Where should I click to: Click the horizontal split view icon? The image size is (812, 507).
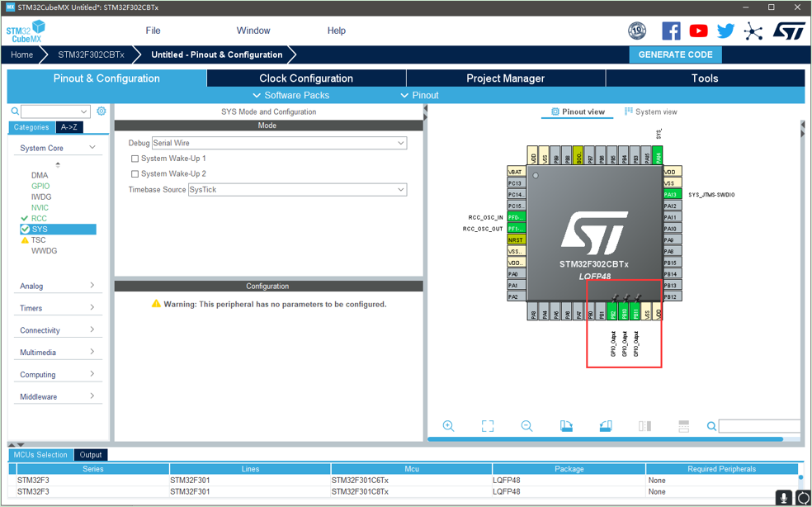coord(683,426)
